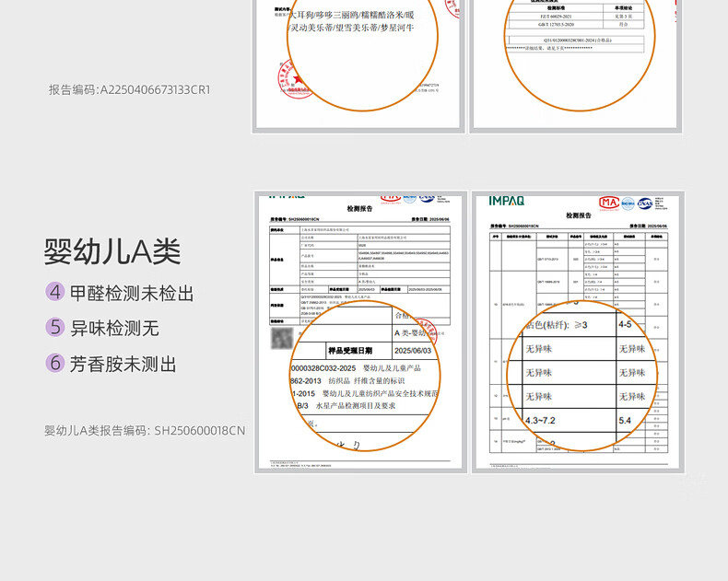Click the 检测报告 title on the right report
The image size is (728, 581).
(578, 215)
